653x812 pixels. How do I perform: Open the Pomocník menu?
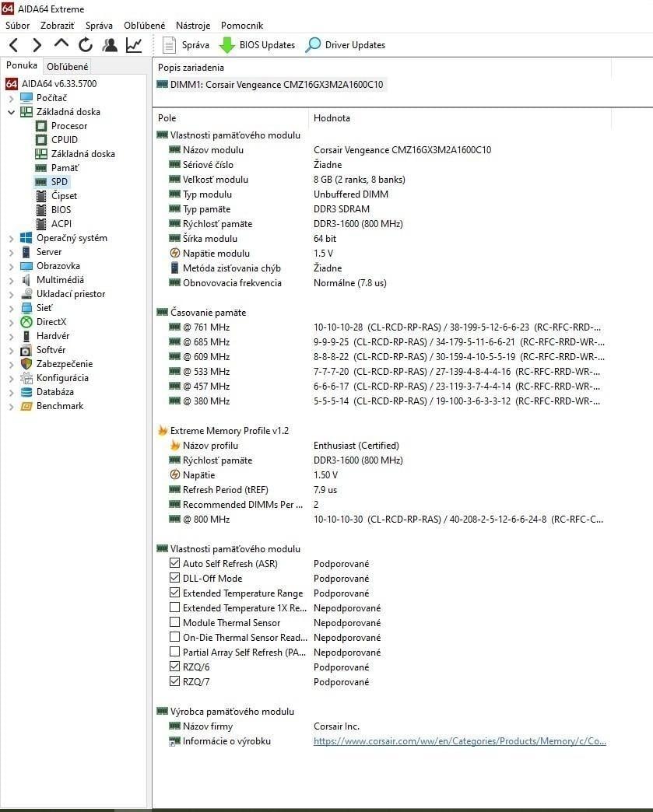click(x=242, y=26)
